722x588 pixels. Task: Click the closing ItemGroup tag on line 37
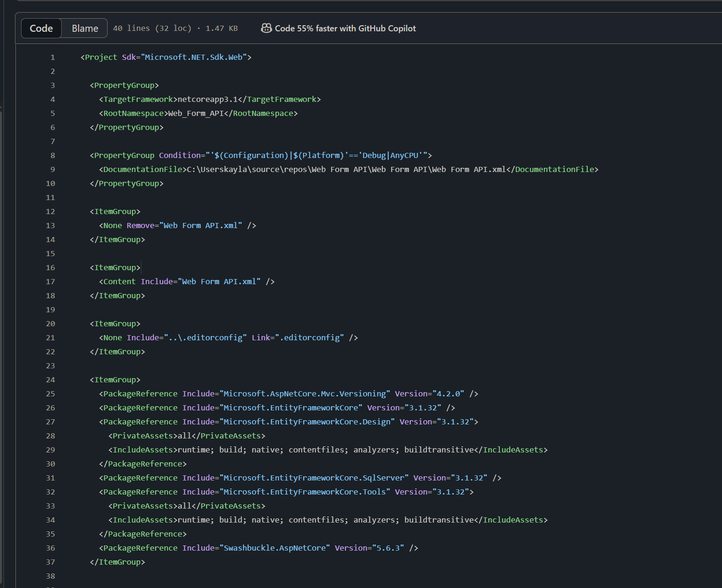pos(117,562)
